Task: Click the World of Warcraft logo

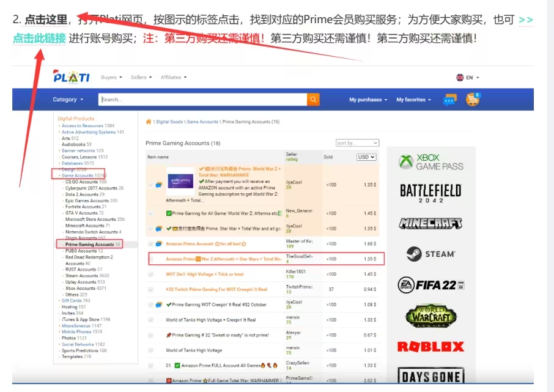Action: 430,316
